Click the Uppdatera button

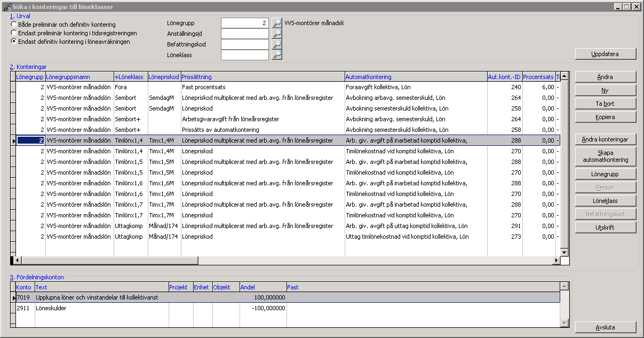point(606,53)
